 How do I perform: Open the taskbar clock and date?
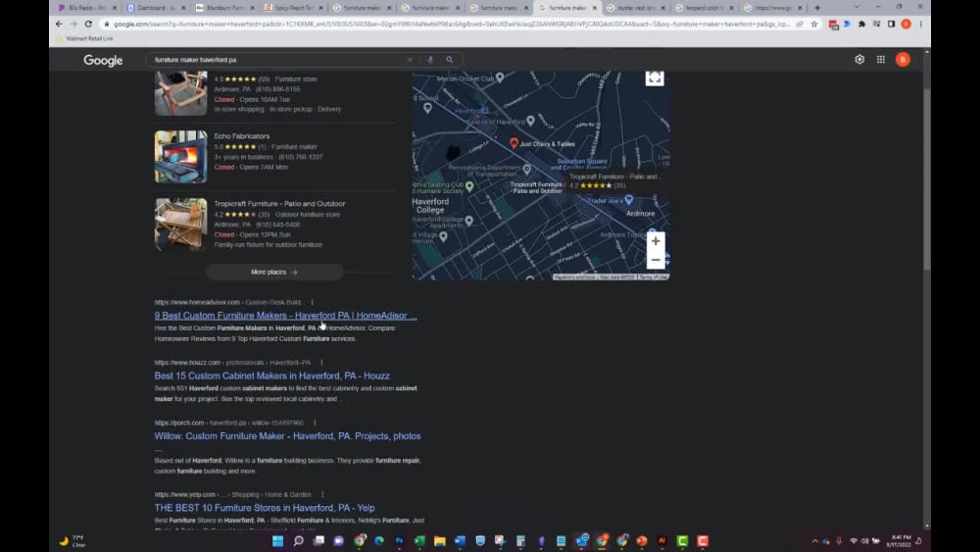click(x=899, y=541)
